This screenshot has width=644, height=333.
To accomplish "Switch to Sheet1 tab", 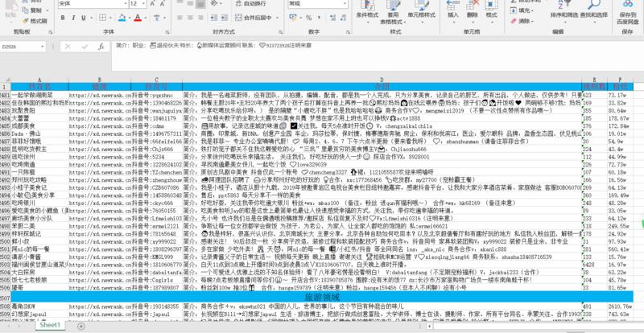I will point(50,324).
